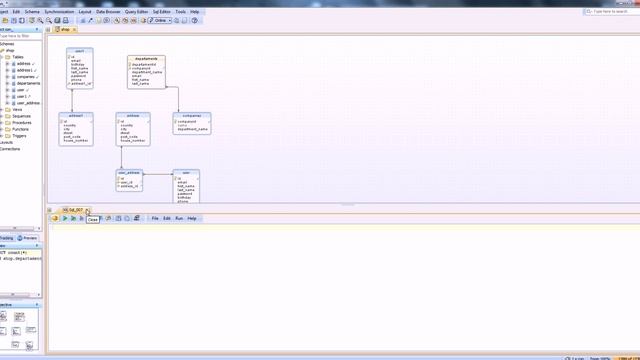Click the user1 table header in the diagram
Screen dimensions: 640x360
80,51
